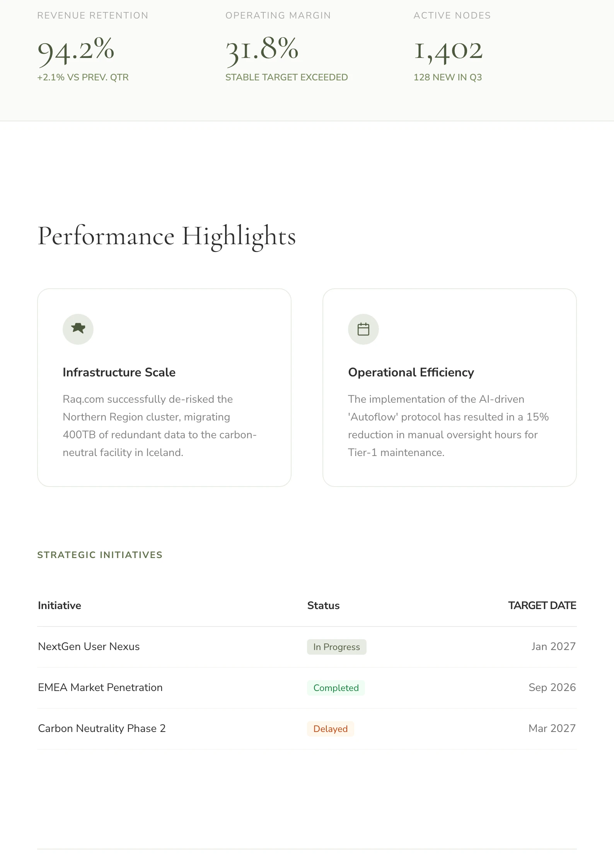Click the Infrastructure Scale card title
This screenshot has height=868, width=614.
tap(119, 372)
